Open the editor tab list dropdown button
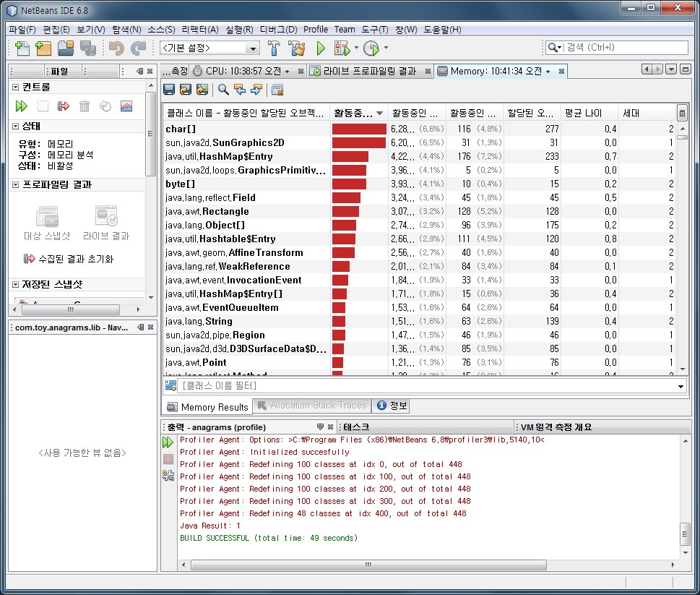This screenshot has width=700, height=595. [670, 69]
